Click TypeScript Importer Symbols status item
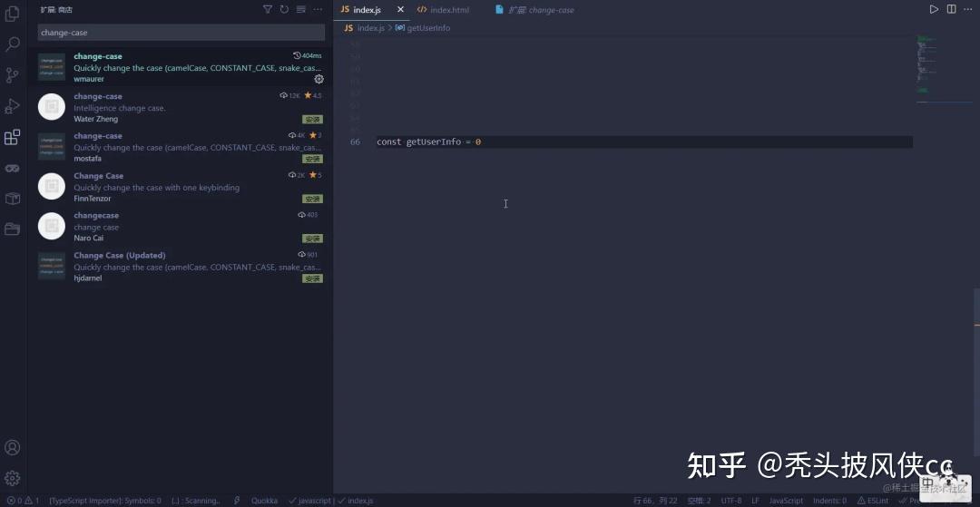 coord(105,501)
